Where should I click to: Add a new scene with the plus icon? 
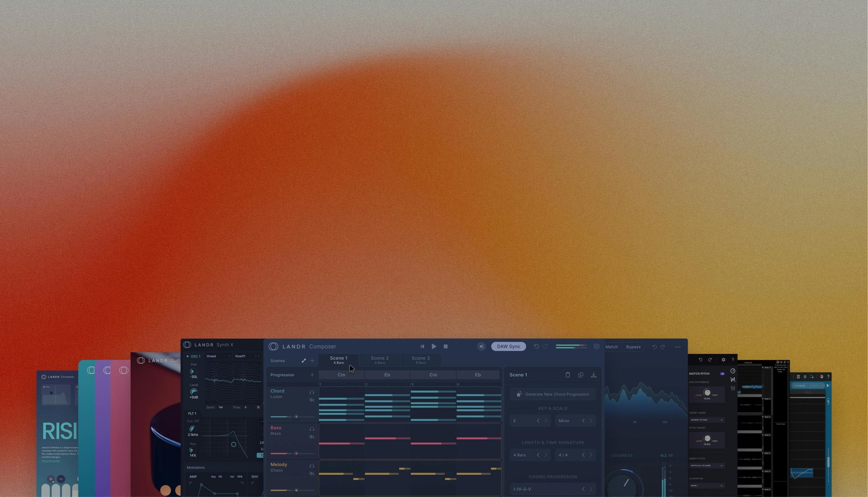312,360
